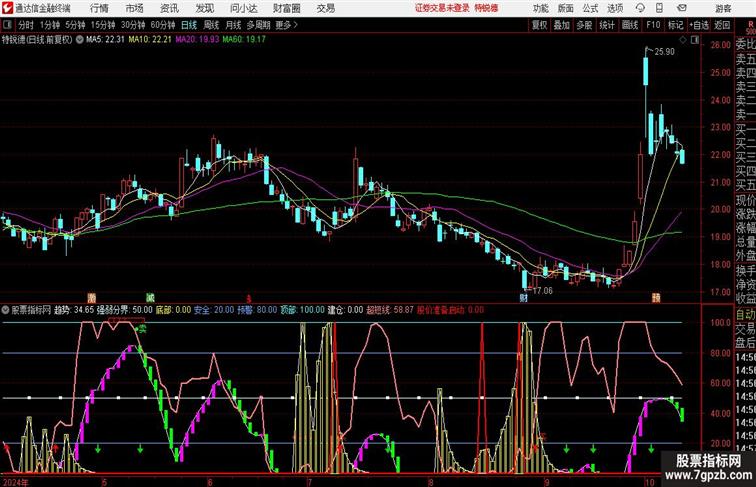Click the 返回 back button
Viewport: 756px width, 487px height.
point(722,25)
